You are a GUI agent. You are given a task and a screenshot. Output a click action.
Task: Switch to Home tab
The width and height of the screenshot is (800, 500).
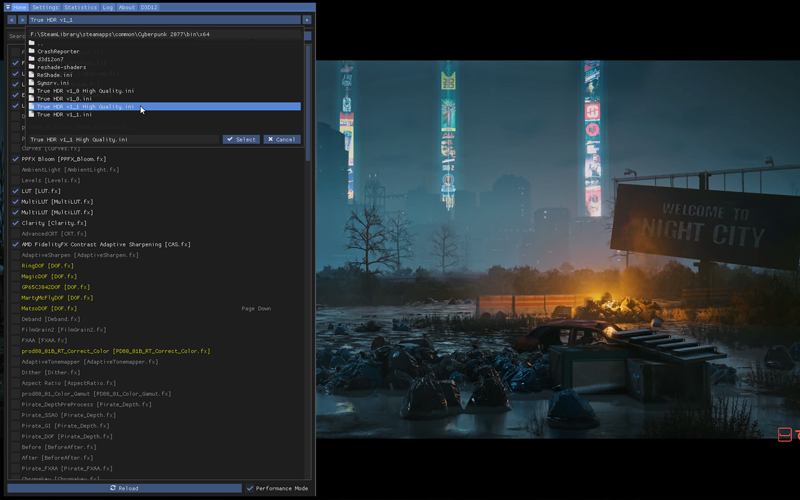click(20, 7)
